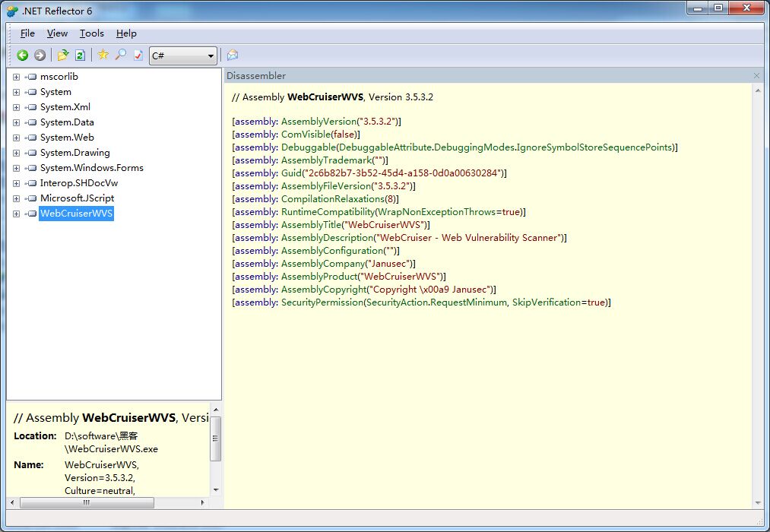Image resolution: width=770 pixels, height=532 pixels.
Task: Refresh the assembly list
Action: pyautogui.click(x=80, y=55)
